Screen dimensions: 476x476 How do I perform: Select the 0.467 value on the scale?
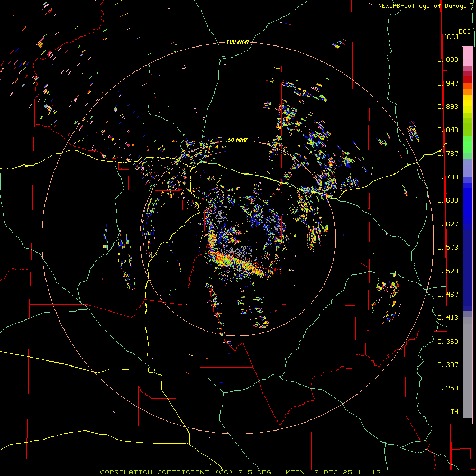pos(448,295)
